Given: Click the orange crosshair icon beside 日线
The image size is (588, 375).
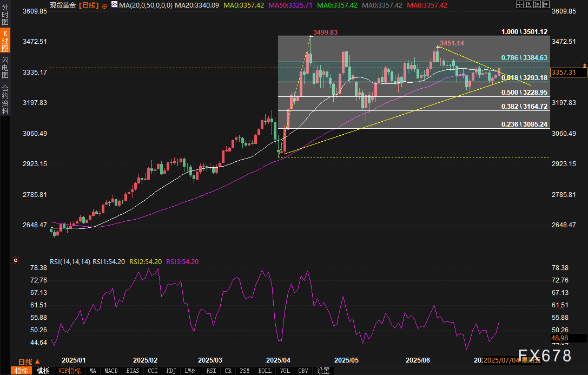Looking at the screenshot, I should [x=105, y=5].
